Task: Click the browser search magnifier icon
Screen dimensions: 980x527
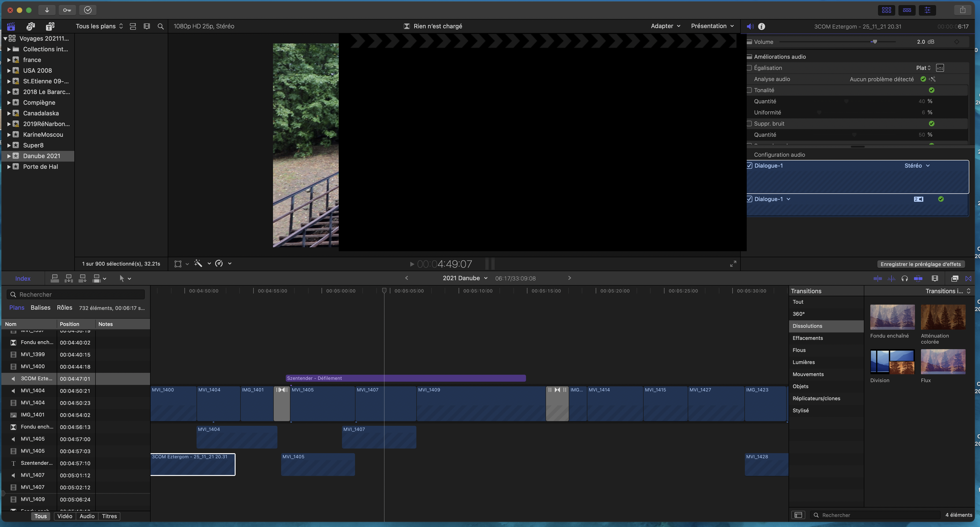Action: [x=161, y=26]
